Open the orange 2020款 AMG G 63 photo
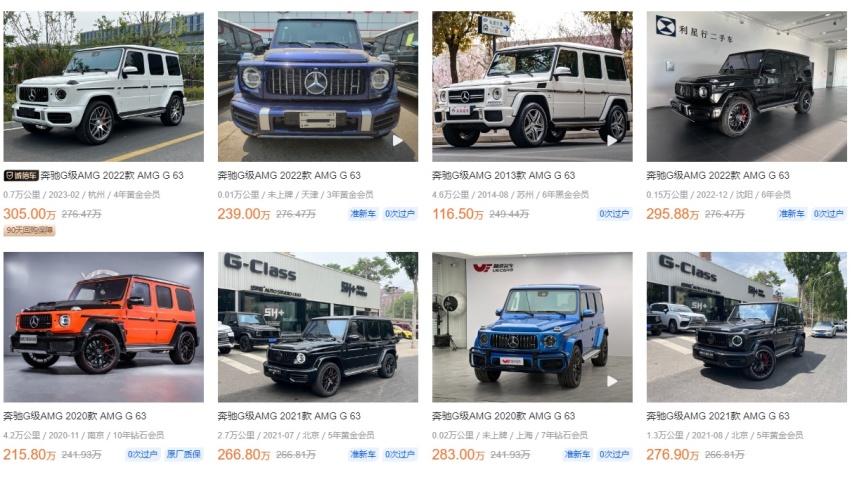Image resolution: width=852 pixels, height=482 pixels. [104, 327]
